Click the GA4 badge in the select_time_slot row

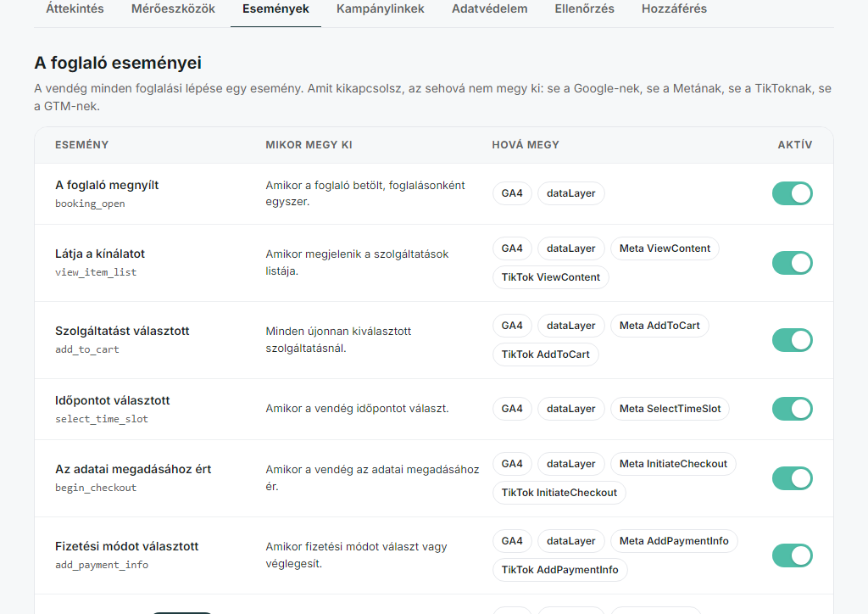coord(512,409)
